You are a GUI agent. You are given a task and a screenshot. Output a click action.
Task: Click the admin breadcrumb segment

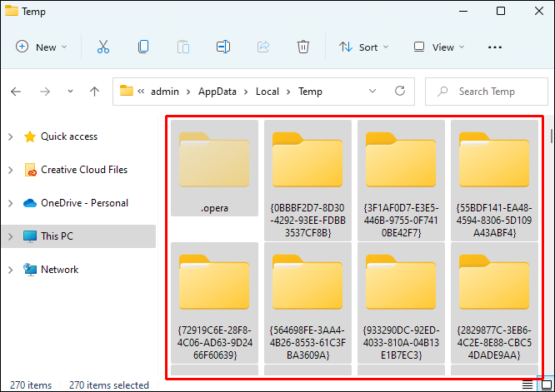pos(165,92)
